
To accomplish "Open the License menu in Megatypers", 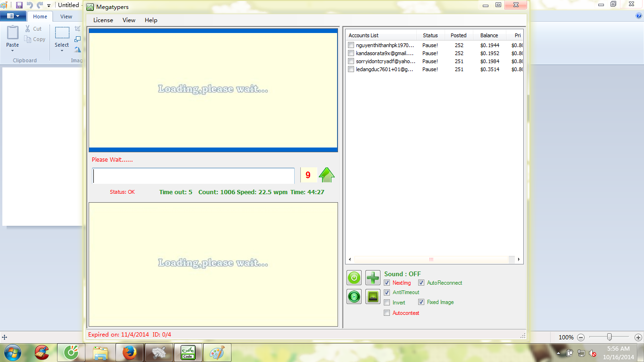I will pos(103,20).
